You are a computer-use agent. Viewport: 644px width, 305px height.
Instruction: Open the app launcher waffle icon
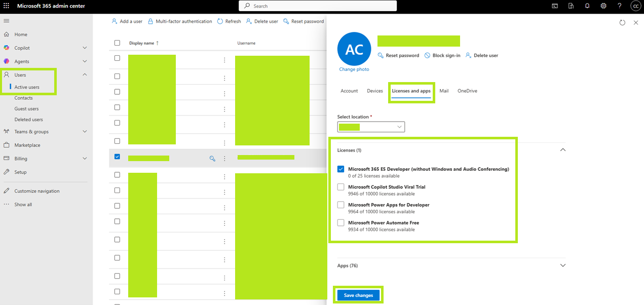point(7,6)
